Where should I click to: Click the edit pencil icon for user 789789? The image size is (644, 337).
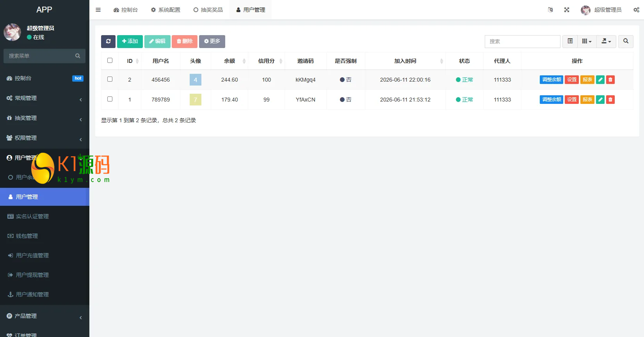pos(600,100)
